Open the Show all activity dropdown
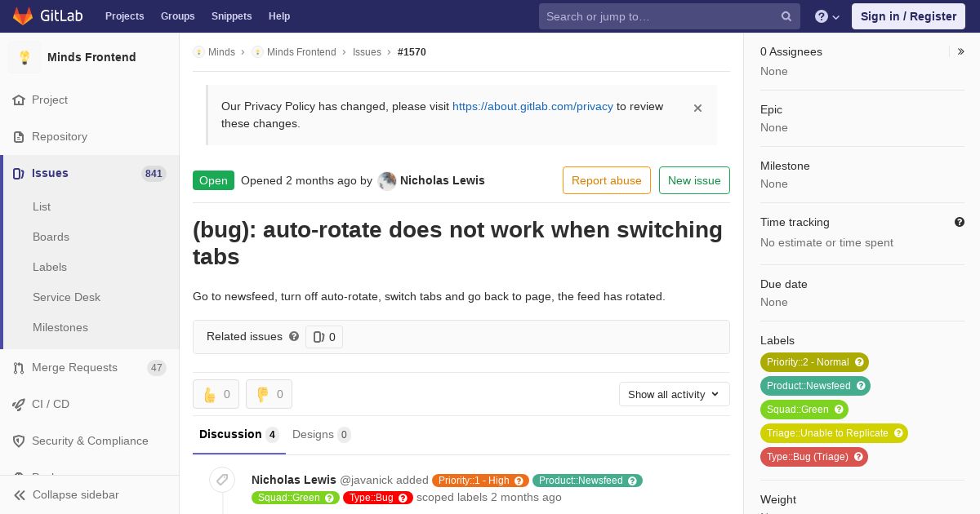This screenshot has width=980, height=514. (675, 394)
